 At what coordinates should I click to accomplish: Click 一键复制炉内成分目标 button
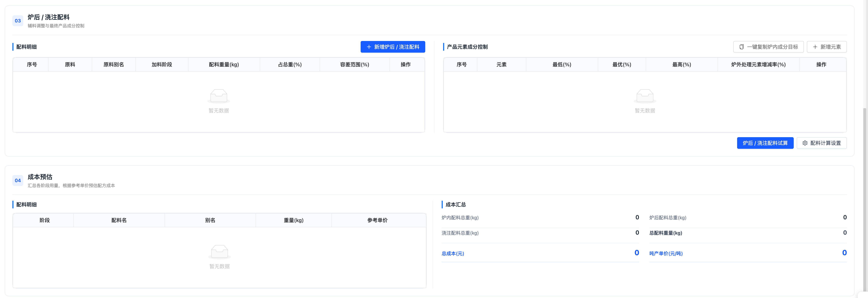click(768, 47)
